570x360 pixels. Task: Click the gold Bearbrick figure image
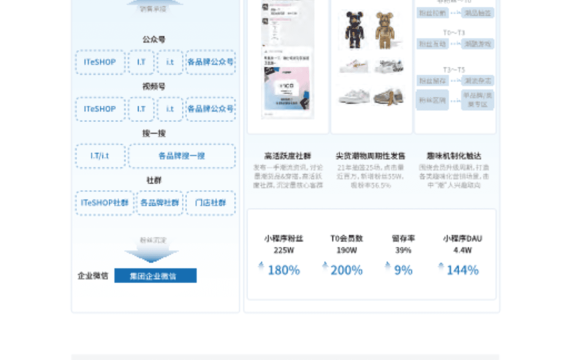click(x=386, y=31)
